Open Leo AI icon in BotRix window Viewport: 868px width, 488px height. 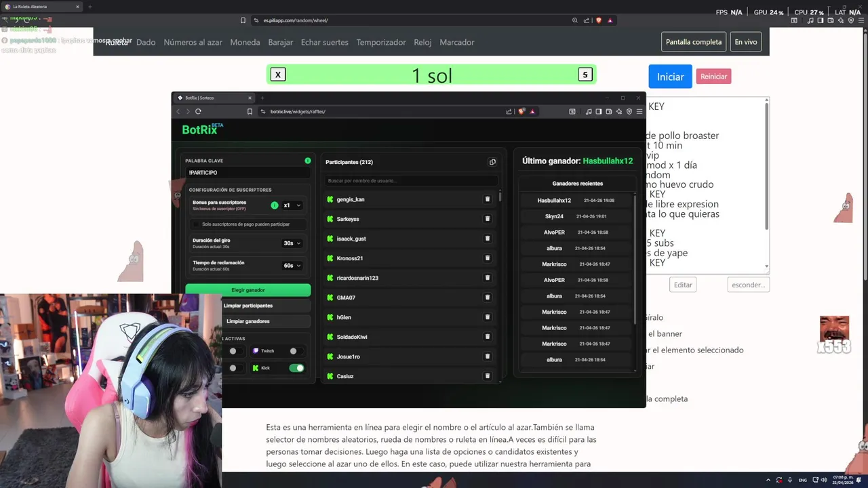pos(619,111)
